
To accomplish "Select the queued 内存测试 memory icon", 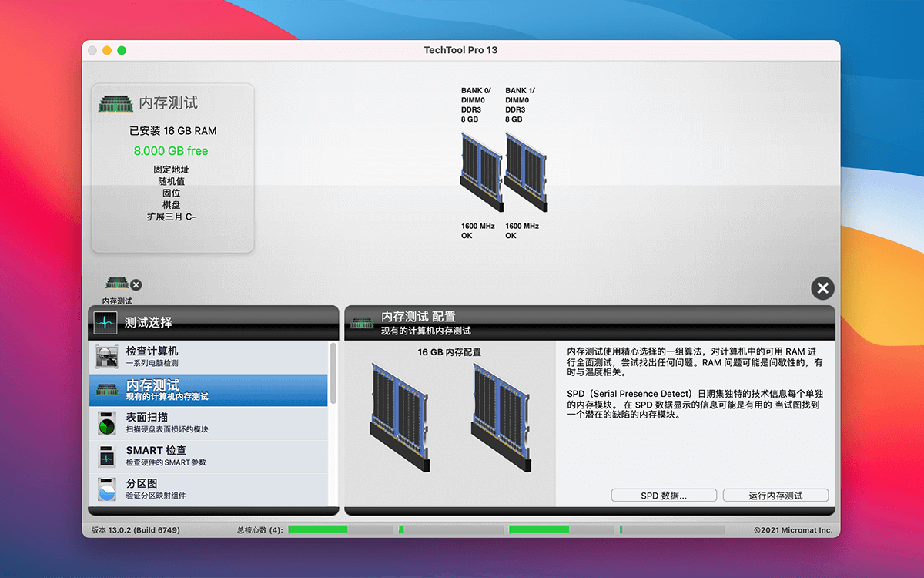I will [x=116, y=283].
